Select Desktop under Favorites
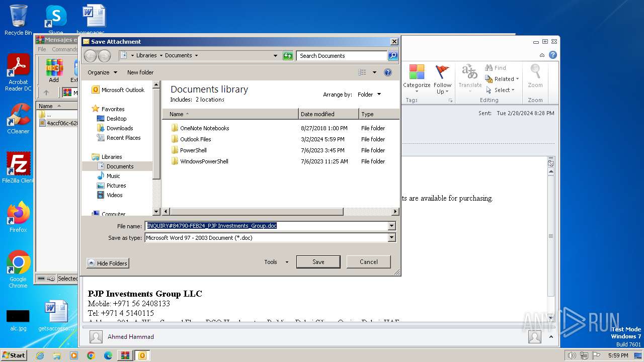This screenshot has height=362, width=644. click(x=116, y=119)
